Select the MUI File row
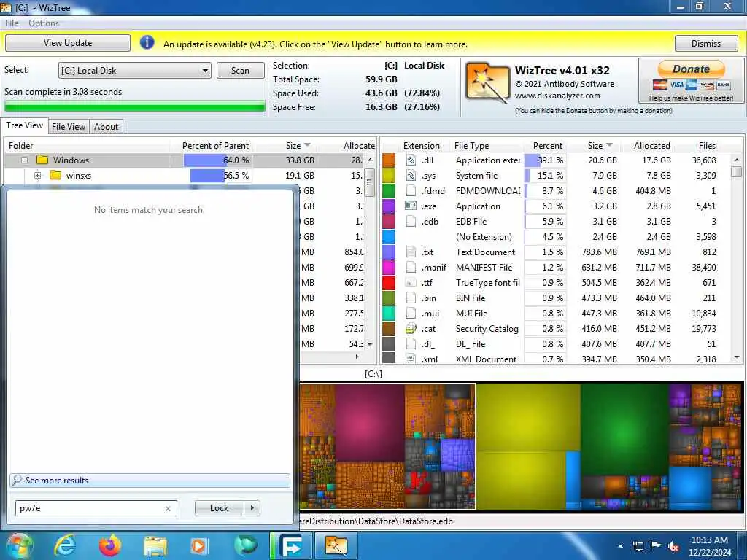 555,314
